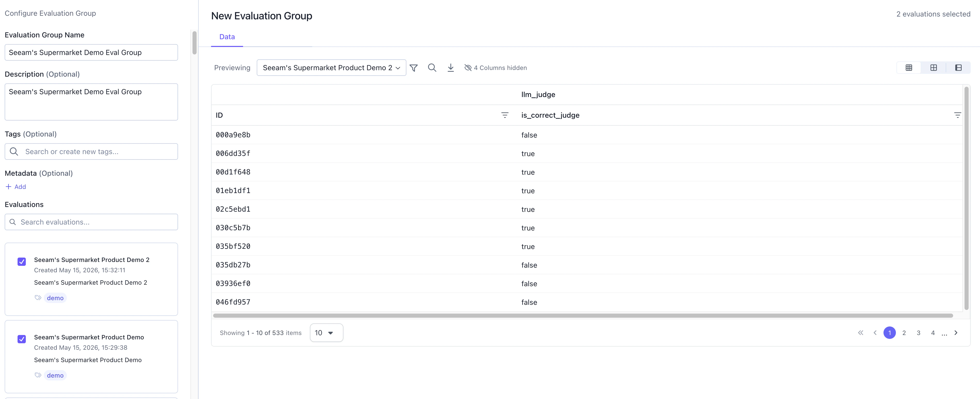
Task: Select row ID 006dd35f
Action: pos(233,154)
